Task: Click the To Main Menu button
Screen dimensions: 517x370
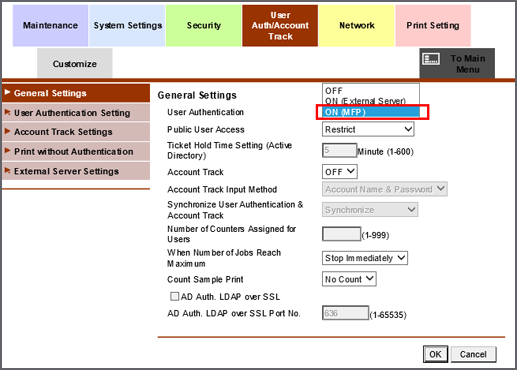Action: pos(457,63)
